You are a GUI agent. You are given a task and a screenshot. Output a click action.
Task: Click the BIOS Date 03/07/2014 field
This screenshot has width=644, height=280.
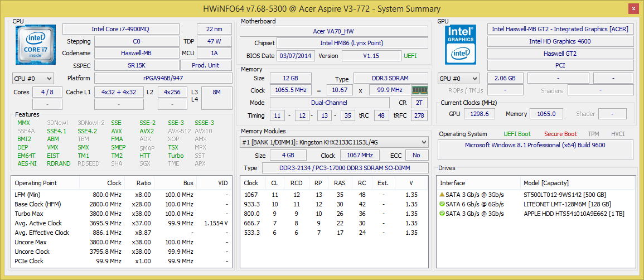(x=296, y=56)
